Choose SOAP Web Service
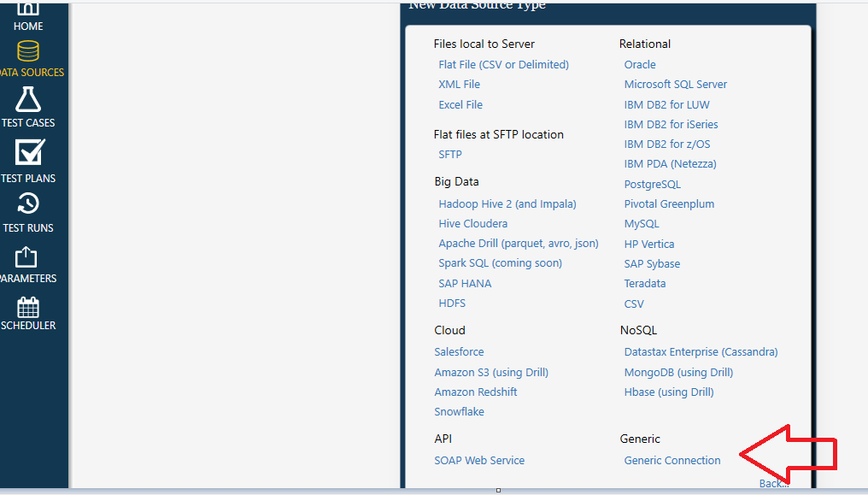 tap(479, 461)
